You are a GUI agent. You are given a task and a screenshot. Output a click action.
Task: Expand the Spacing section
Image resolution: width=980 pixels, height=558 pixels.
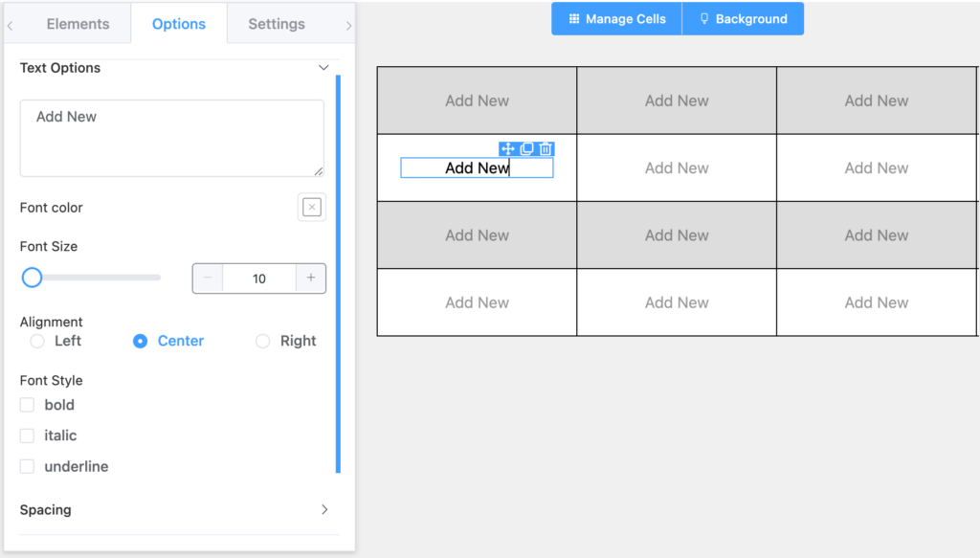[324, 510]
